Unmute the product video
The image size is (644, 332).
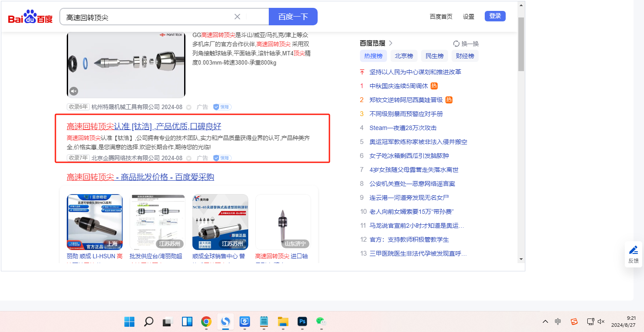pyautogui.click(x=74, y=91)
